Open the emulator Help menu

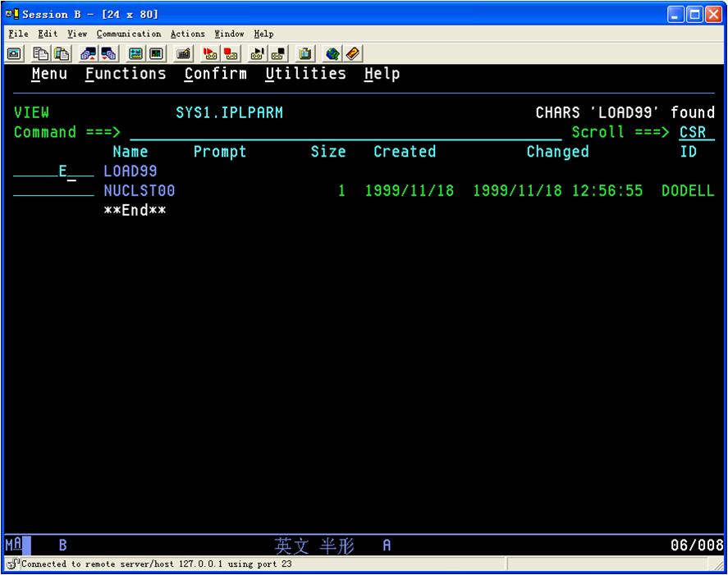click(x=263, y=34)
